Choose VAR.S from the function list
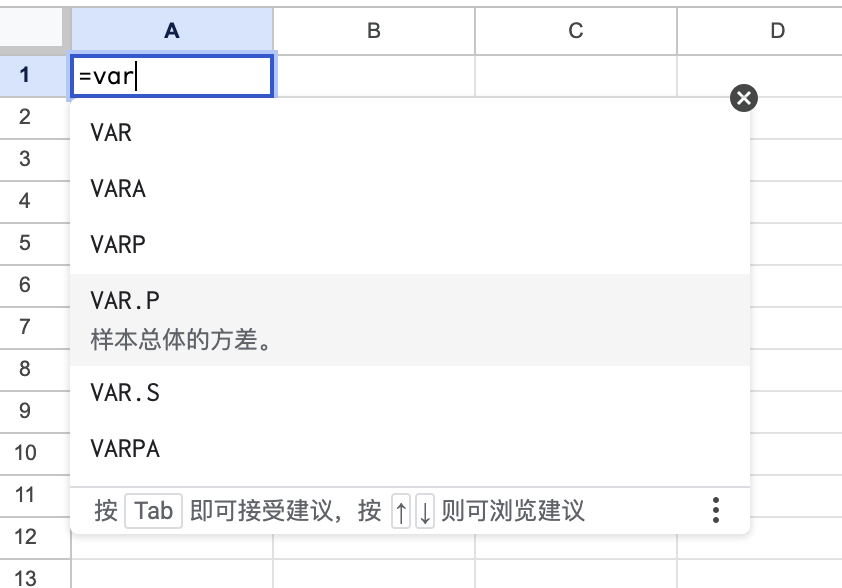 click(125, 393)
